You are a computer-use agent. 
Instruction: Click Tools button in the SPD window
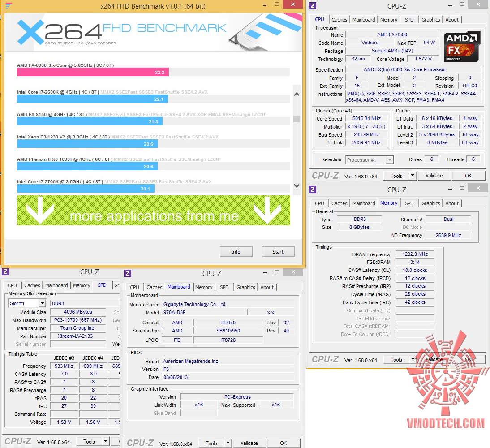click(89, 441)
